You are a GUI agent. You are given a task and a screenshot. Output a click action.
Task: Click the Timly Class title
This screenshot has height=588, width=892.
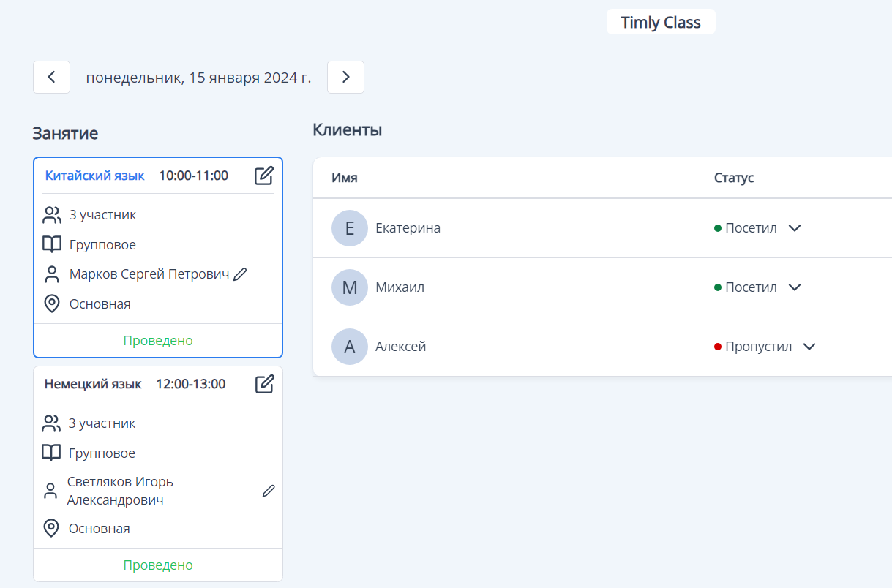(x=661, y=22)
